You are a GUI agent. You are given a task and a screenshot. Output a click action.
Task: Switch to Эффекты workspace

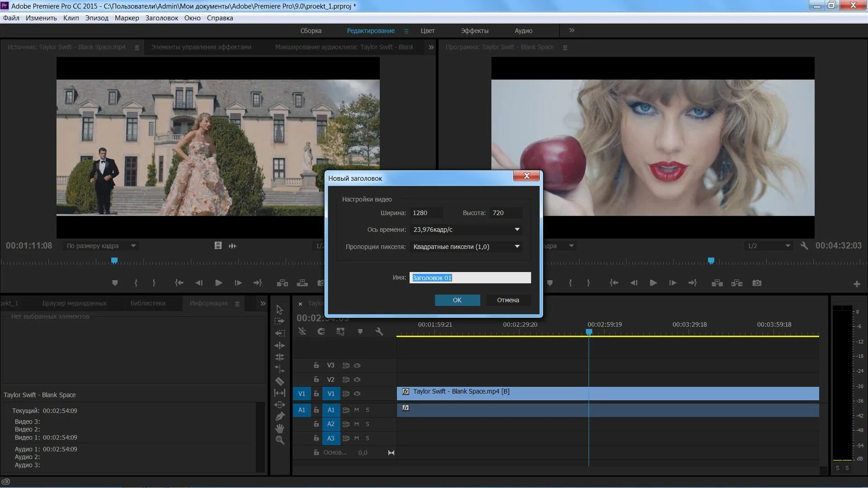pos(475,31)
